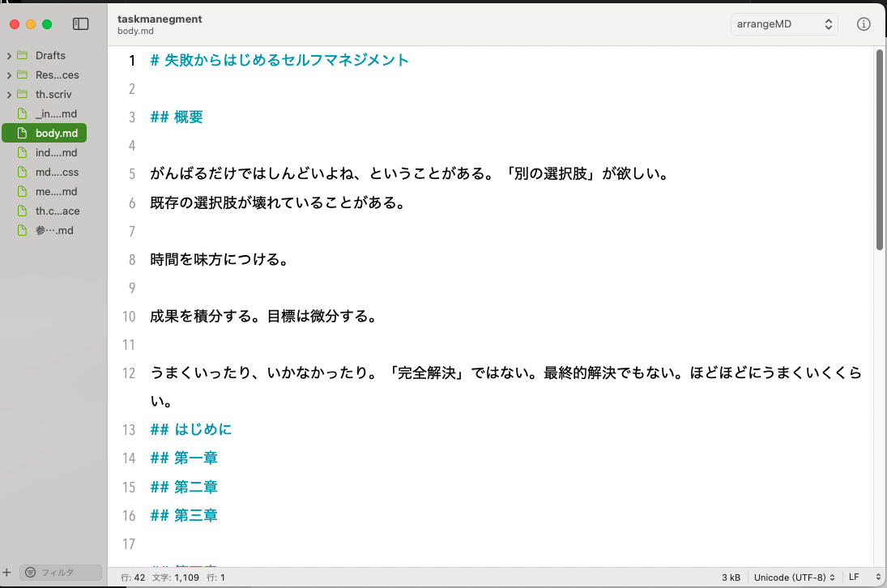Click the 文字: 1,109 character count status
This screenshot has height=588, width=887.
(x=175, y=577)
